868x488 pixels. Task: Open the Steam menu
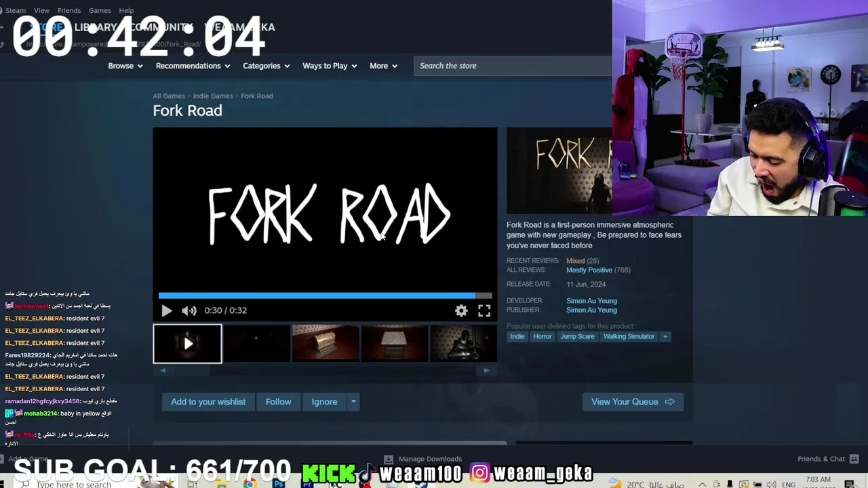[x=15, y=10]
